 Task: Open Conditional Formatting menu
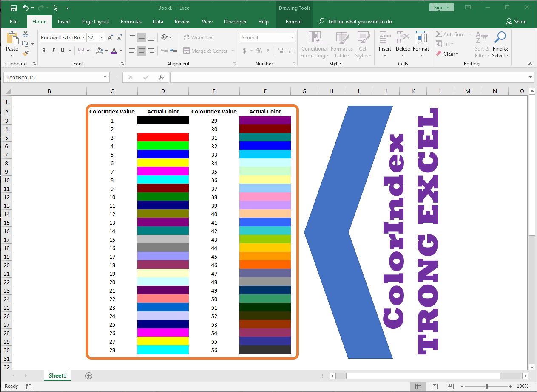click(314, 45)
